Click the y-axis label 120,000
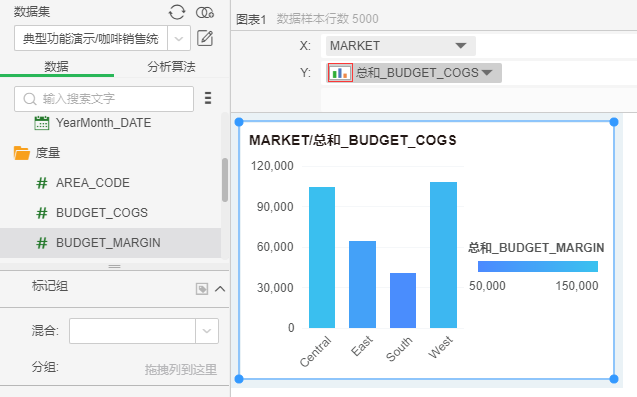 (272, 166)
